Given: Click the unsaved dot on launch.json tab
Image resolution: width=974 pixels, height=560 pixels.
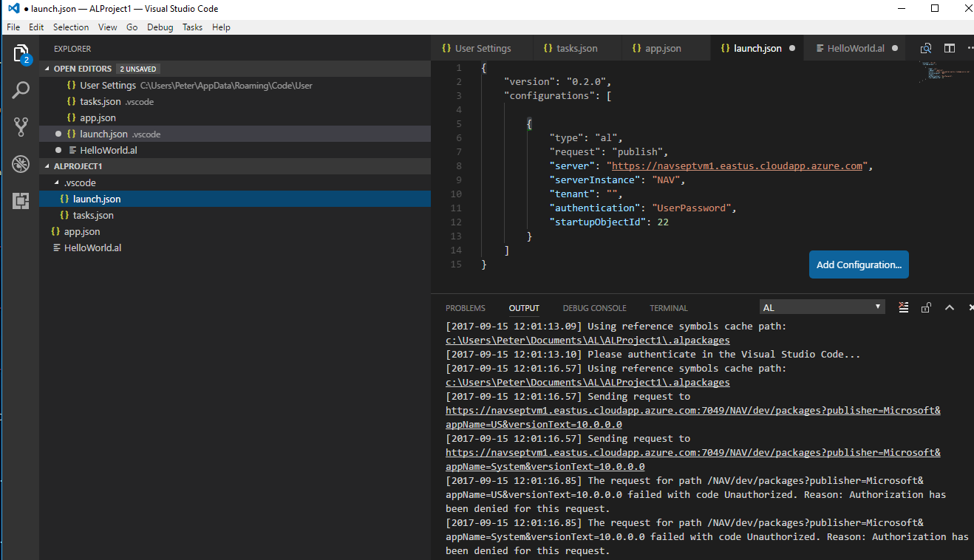Looking at the screenshot, I should (x=792, y=48).
